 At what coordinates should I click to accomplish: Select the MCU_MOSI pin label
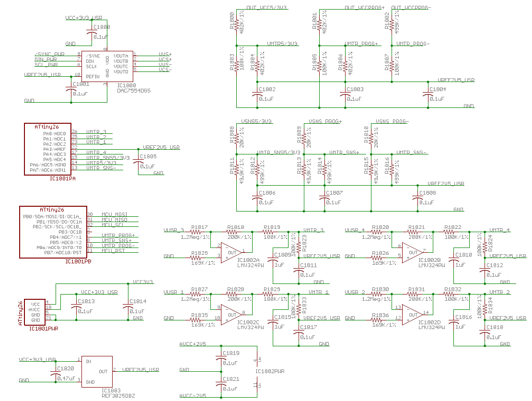115,214
